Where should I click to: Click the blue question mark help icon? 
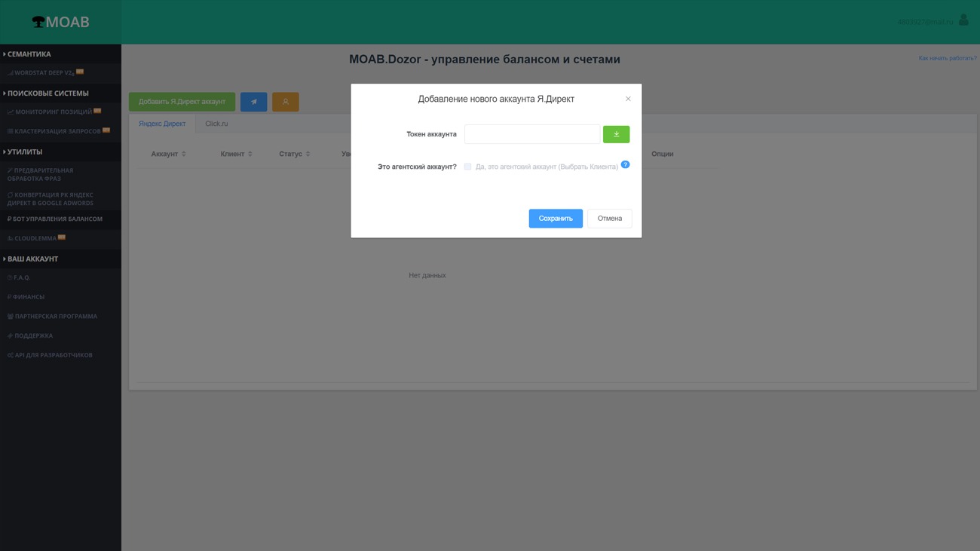(x=625, y=164)
